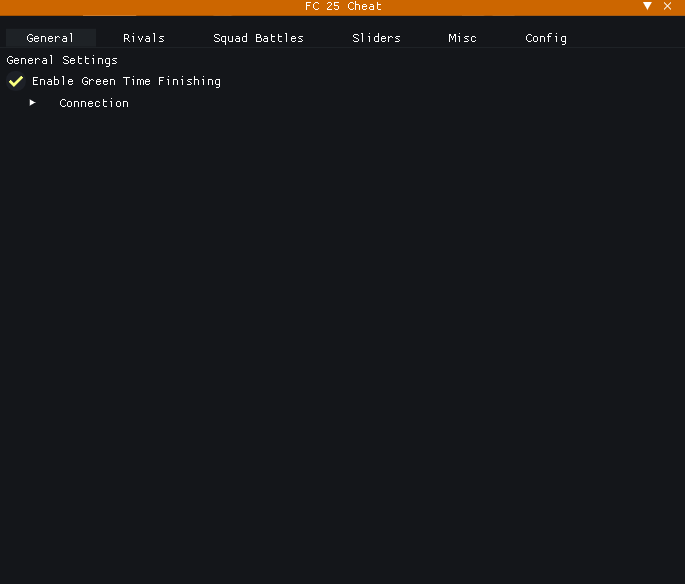Close the FC 25 Cheat window
This screenshot has height=584, width=685.
[668, 6]
